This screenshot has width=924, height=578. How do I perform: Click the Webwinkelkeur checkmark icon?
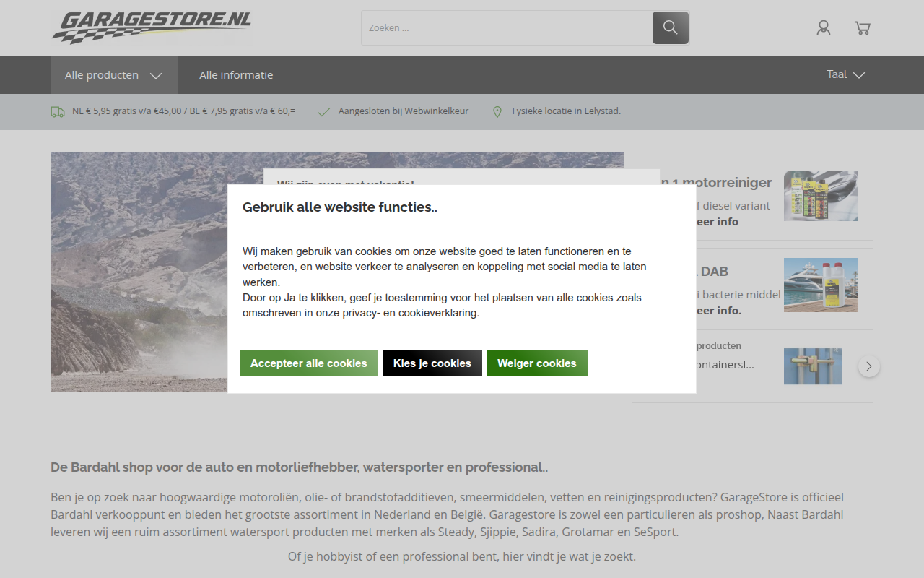click(324, 112)
